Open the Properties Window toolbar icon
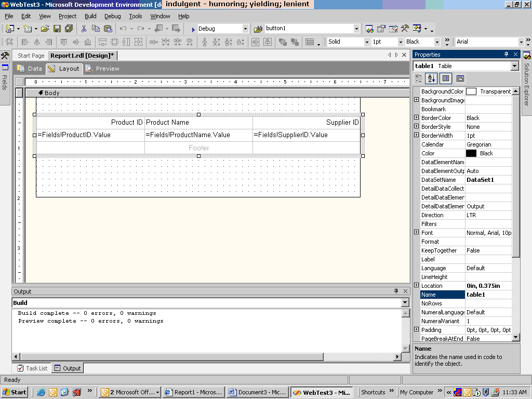Image resolution: width=532 pixels, height=399 pixels. [381, 29]
